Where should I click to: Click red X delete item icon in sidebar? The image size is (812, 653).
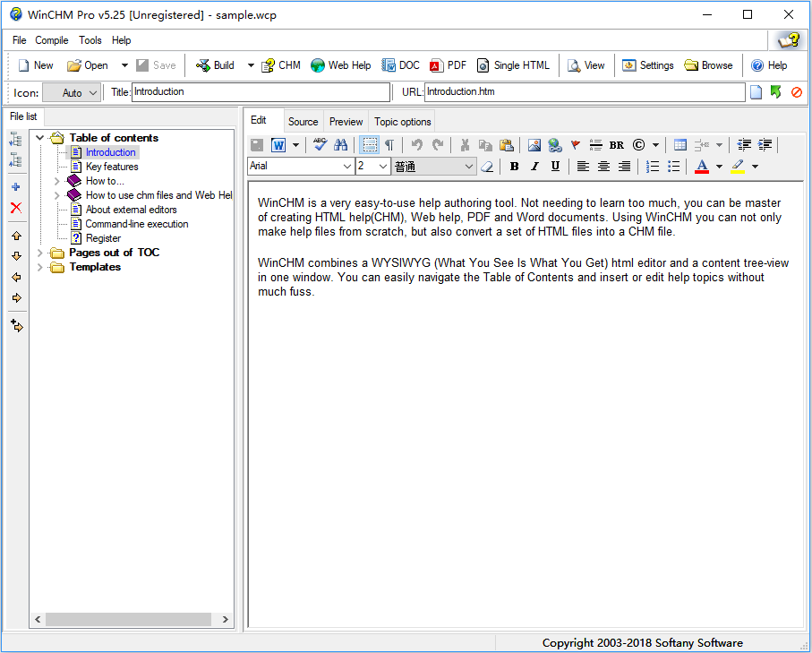tap(16, 208)
